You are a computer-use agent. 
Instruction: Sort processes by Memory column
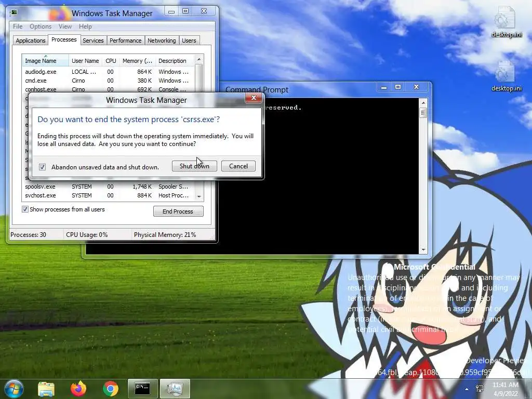(x=137, y=61)
